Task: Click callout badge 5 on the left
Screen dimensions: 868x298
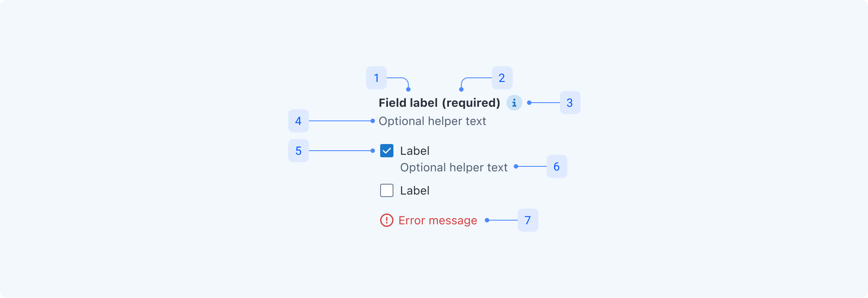Action: (x=298, y=151)
